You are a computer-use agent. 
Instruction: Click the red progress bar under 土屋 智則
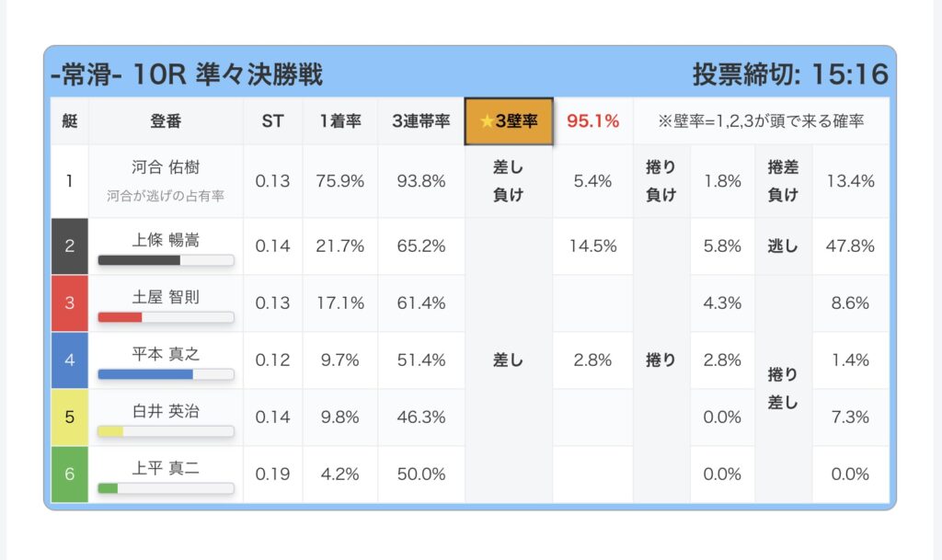point(166,317)
